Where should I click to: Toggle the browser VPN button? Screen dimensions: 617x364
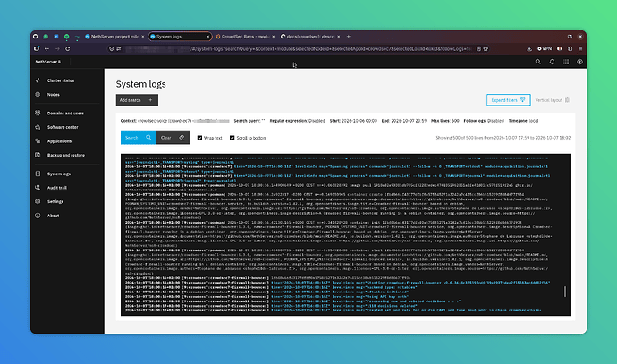(545, 49)
